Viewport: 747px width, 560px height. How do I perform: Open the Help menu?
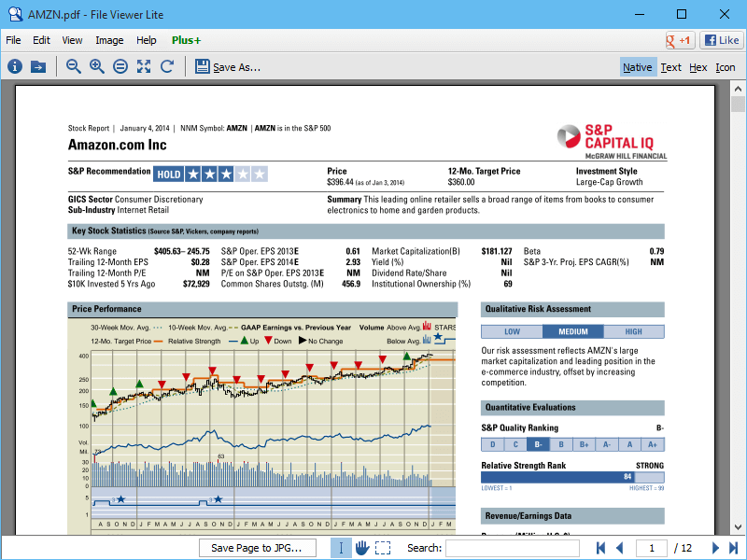[147, 40]
